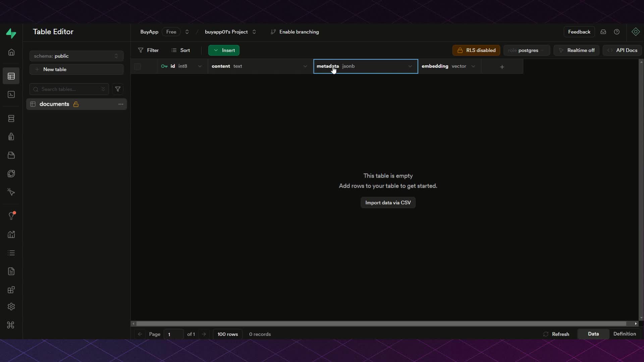Add a new column with plus icon
This screenshot has width=644, height=362.
tap(502, 67)
